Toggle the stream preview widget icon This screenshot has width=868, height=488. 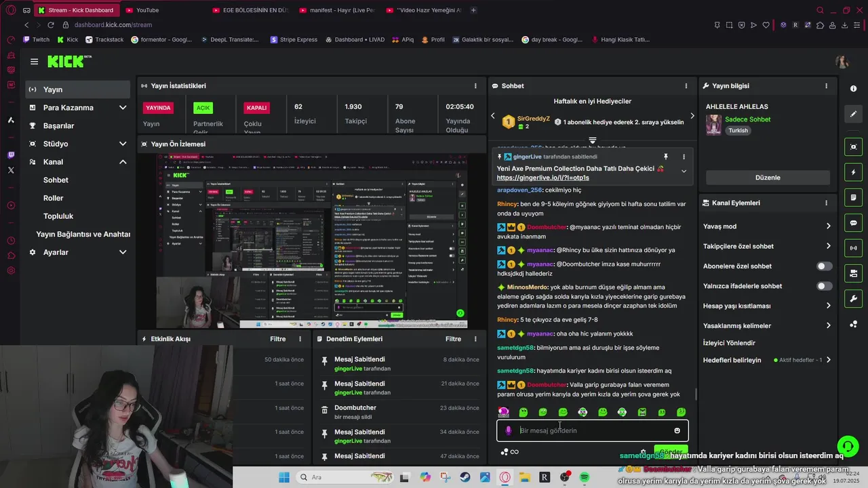[853, 146]
